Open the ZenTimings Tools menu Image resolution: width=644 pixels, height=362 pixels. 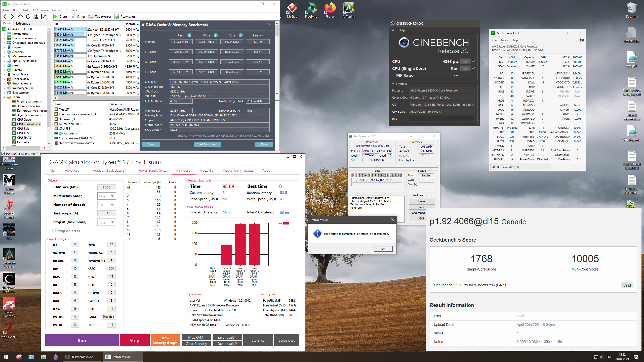point(504,40)
